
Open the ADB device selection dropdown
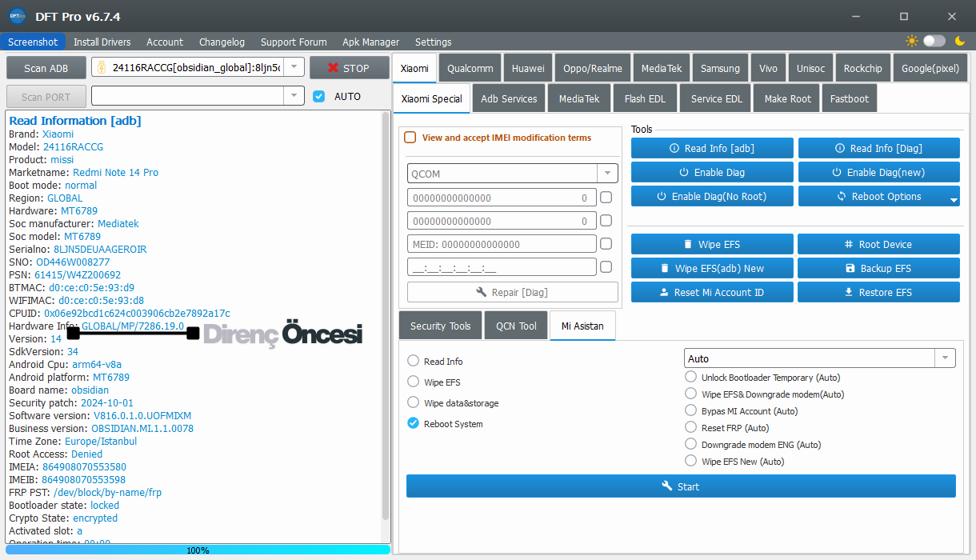294,68
